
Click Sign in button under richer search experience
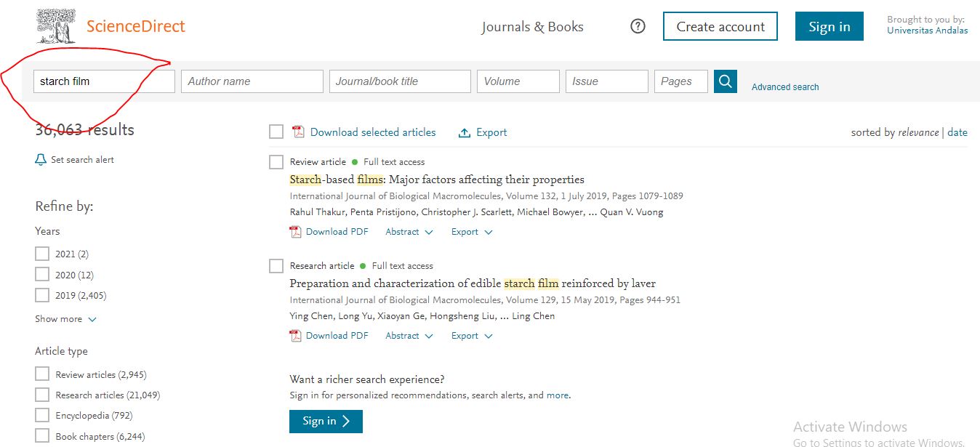tap(326, 422)
